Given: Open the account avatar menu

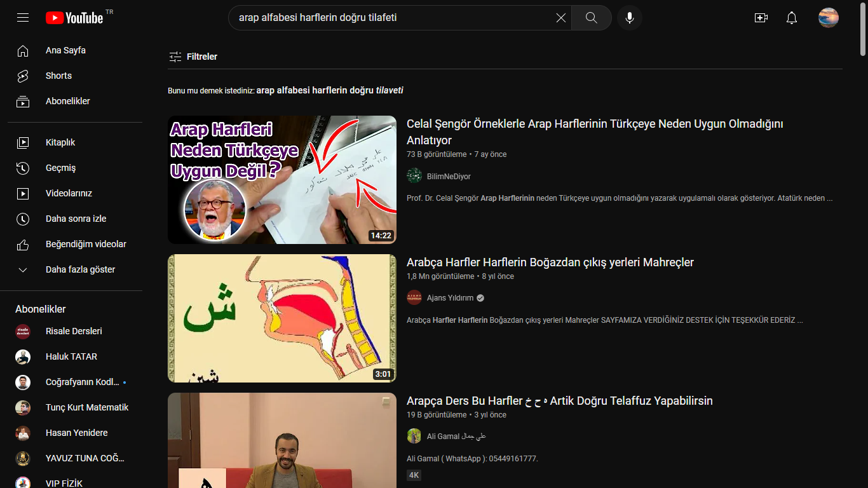Looking at the screenshot, I should click(x=829, y=18).
